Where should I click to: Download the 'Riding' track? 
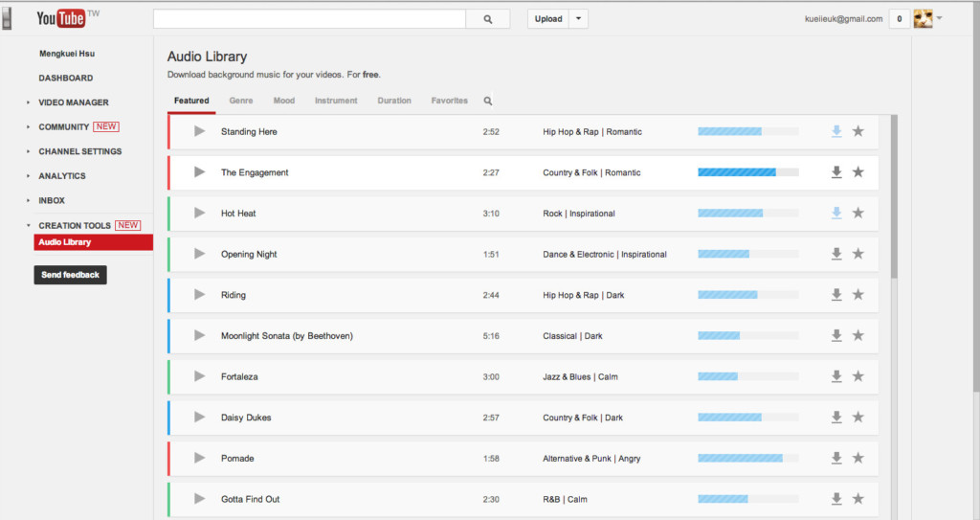click(x=836, y=295)
